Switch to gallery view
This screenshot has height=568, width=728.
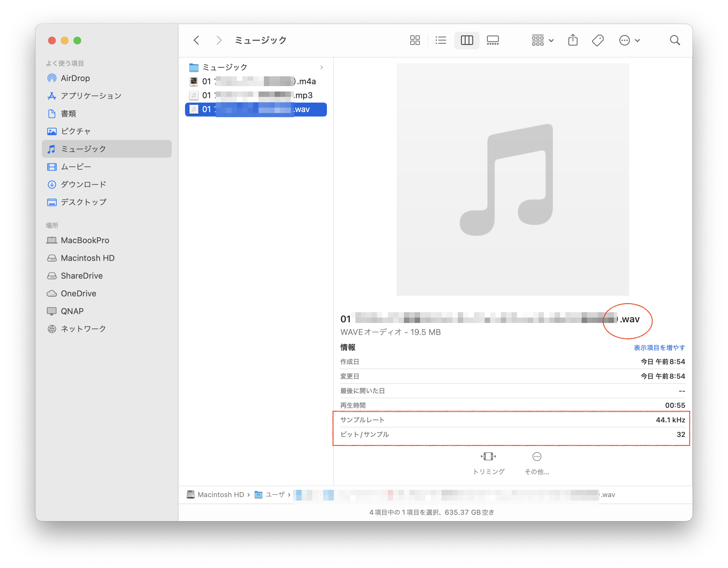[492, 40]
